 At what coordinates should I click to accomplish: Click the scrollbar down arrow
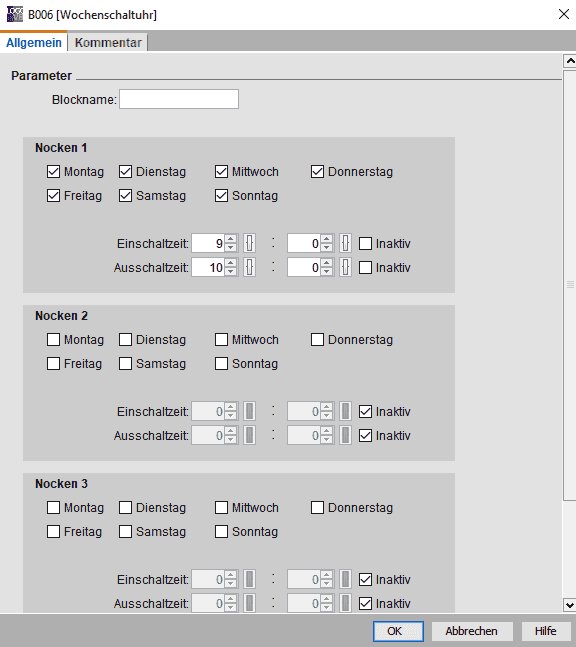coord(570,605)
